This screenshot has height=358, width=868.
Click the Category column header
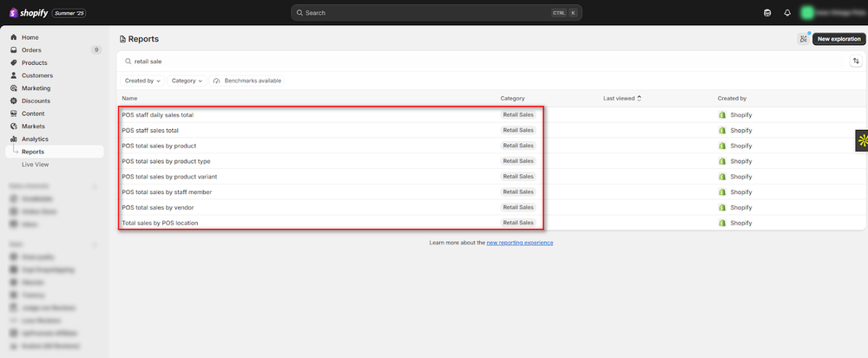coord(513,98)
